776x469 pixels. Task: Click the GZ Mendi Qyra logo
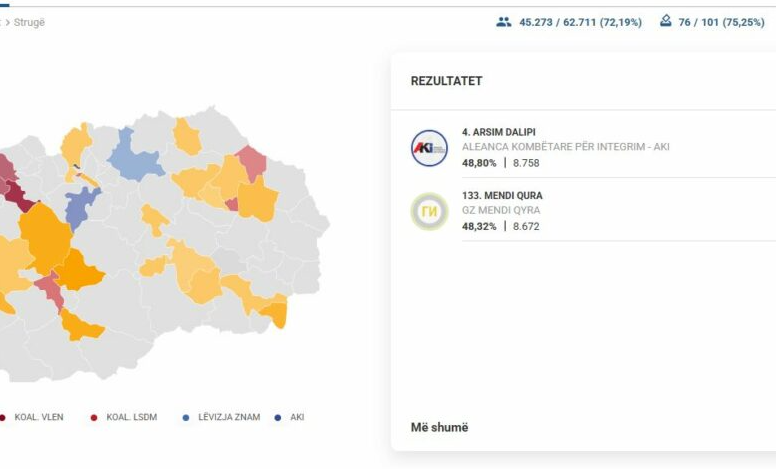pyautogui.click(x=429, y=211)
